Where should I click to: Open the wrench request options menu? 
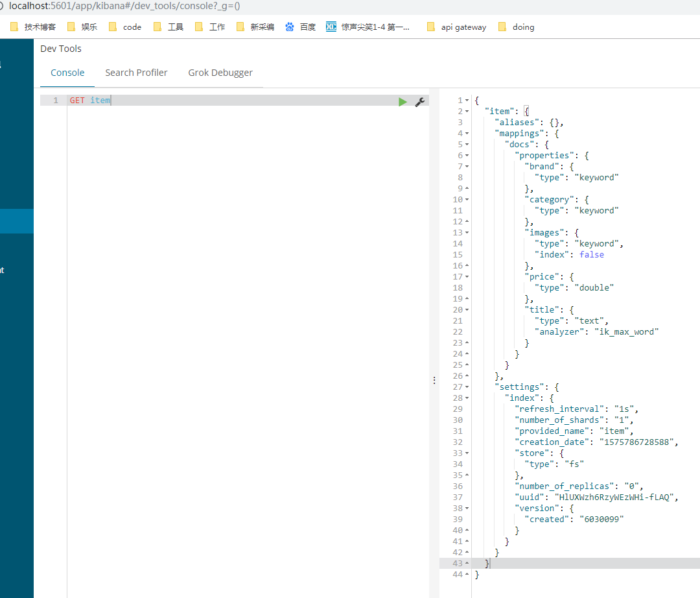[419, 102]
